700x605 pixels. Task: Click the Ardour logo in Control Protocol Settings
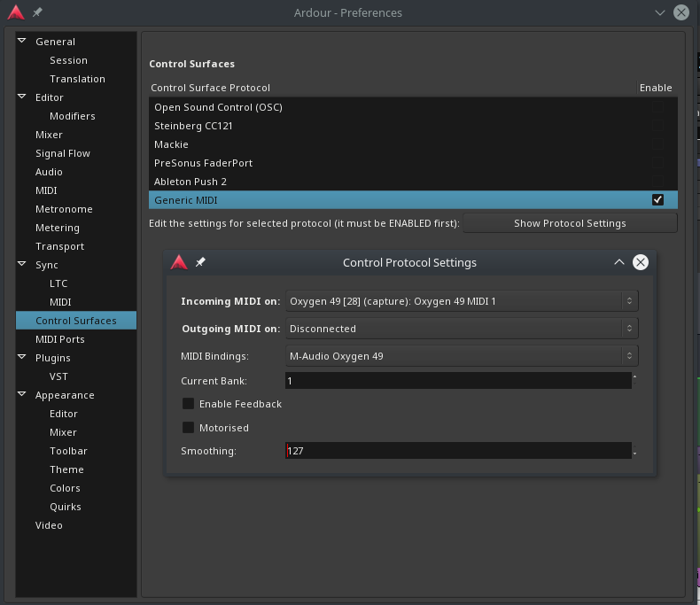coord(179,262)
